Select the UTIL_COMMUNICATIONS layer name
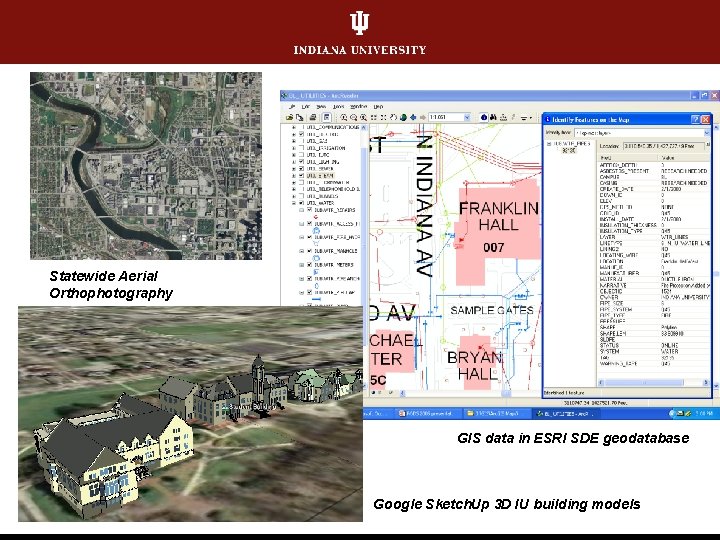The width and height of the screenshot is (720, 540). coord(333,127)
